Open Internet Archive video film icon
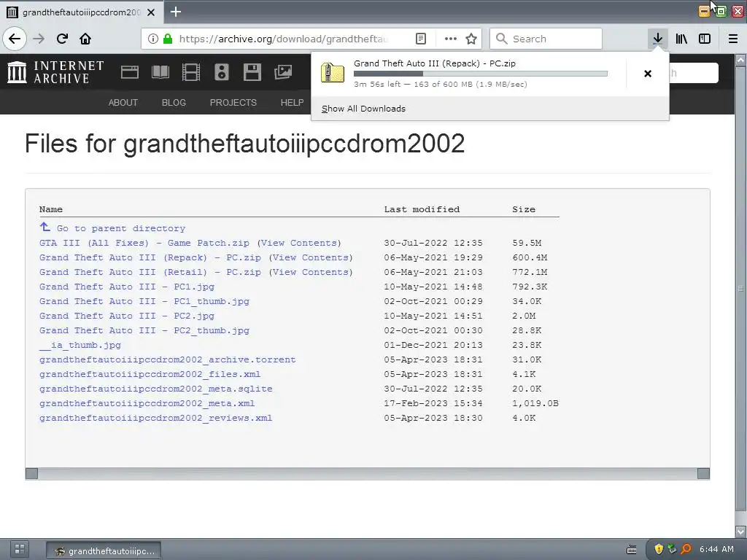The height and width of the screenshot is (560, 747). point(191,72)
